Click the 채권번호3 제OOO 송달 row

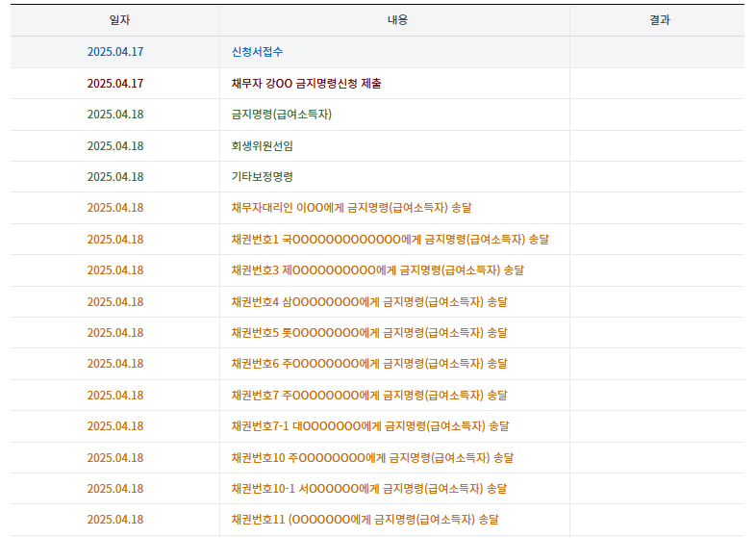[x=377, y=270]
